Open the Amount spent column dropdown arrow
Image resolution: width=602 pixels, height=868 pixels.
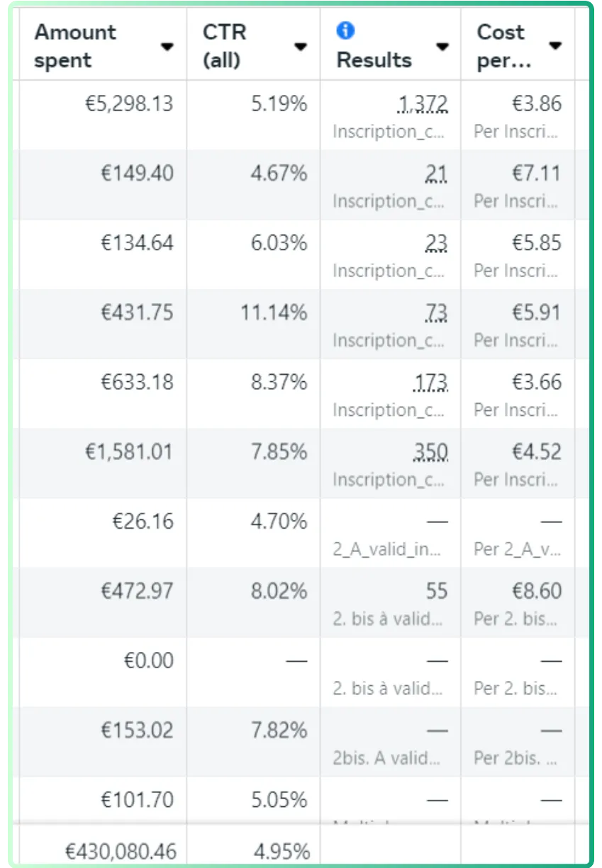point(167,47)
